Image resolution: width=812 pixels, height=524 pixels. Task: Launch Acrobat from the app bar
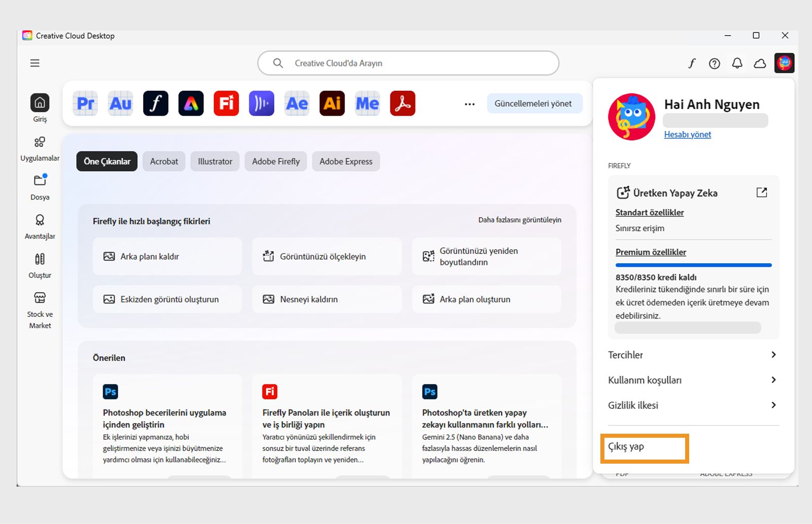pyautogui.click(x=402, y=103)
